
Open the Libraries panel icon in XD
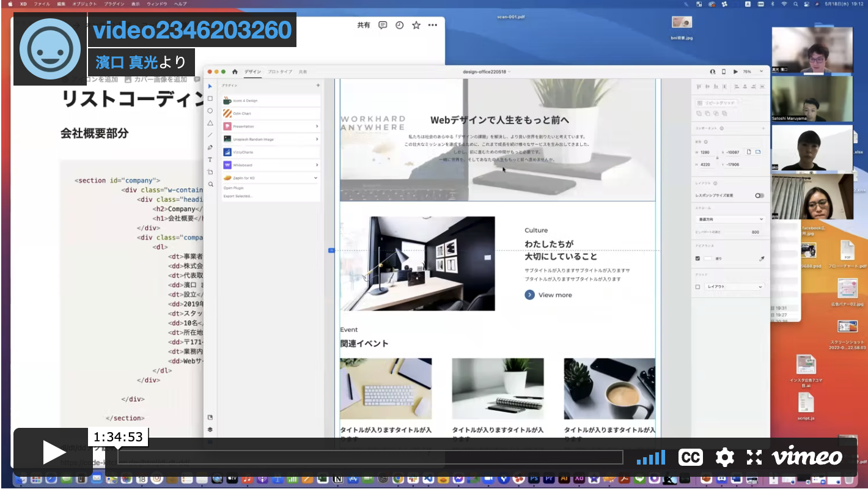coord(210,417)
